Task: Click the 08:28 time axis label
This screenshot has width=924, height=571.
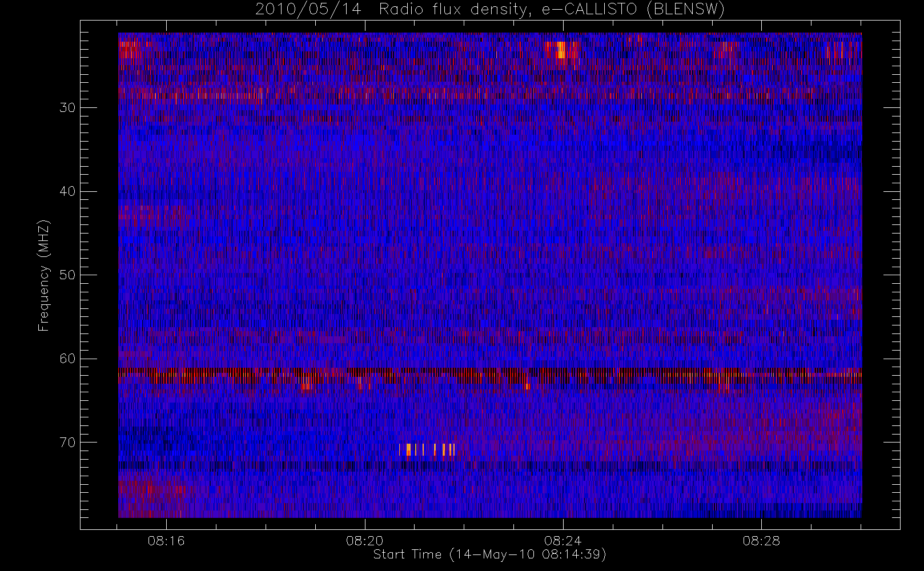Action: pos(761,541)
